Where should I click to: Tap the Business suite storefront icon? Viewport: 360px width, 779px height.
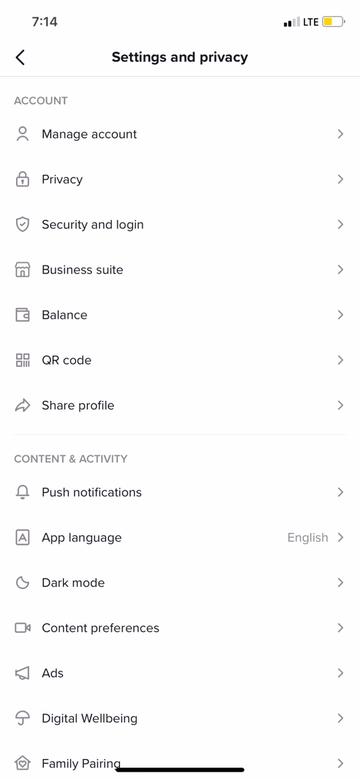coord(22,270)
